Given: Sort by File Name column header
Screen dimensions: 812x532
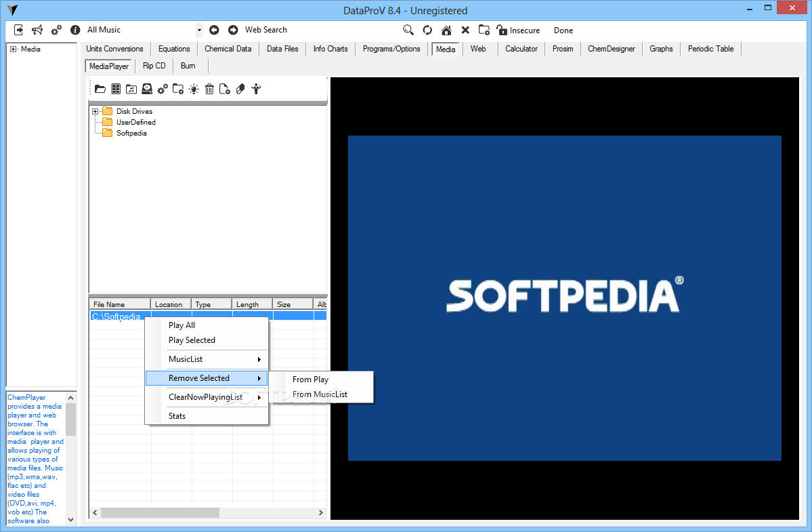Looking at the screenshot, I should (120, 304).
